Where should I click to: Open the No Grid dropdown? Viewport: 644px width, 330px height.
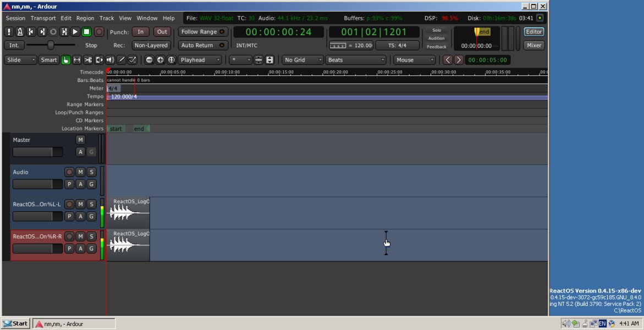(302, 60)
